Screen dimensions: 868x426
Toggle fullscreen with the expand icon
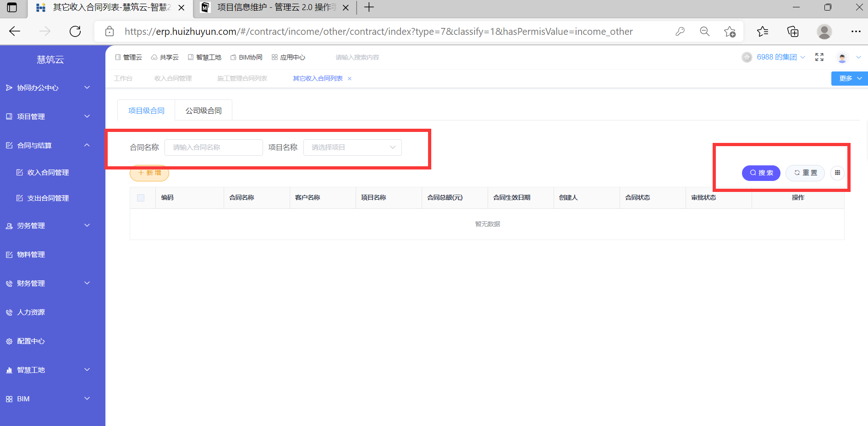[x=819, y=57]
